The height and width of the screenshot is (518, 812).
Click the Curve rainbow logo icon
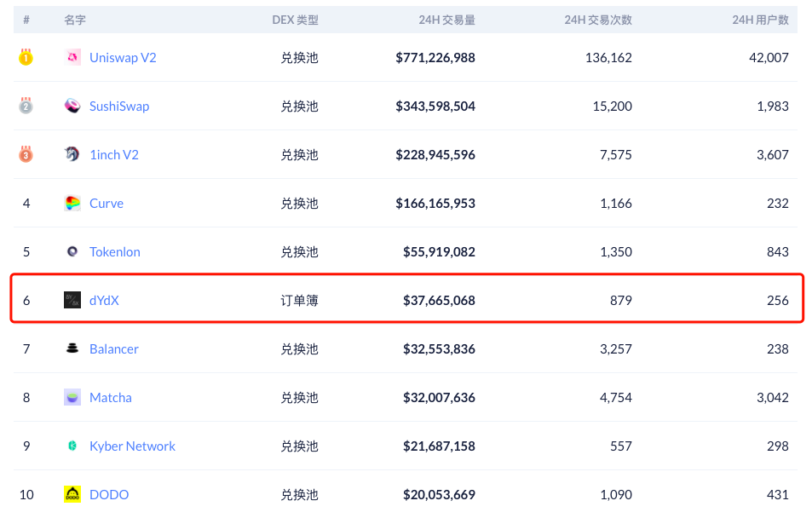tap(72, 204)
